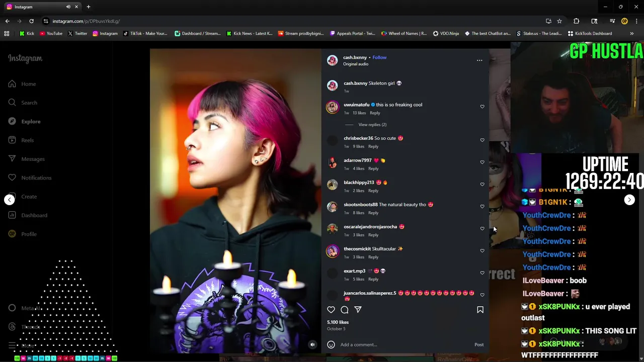The width and height of the screenshot is (644, 362).
Task: Open Notifications panel
Action: coord(30,177)
